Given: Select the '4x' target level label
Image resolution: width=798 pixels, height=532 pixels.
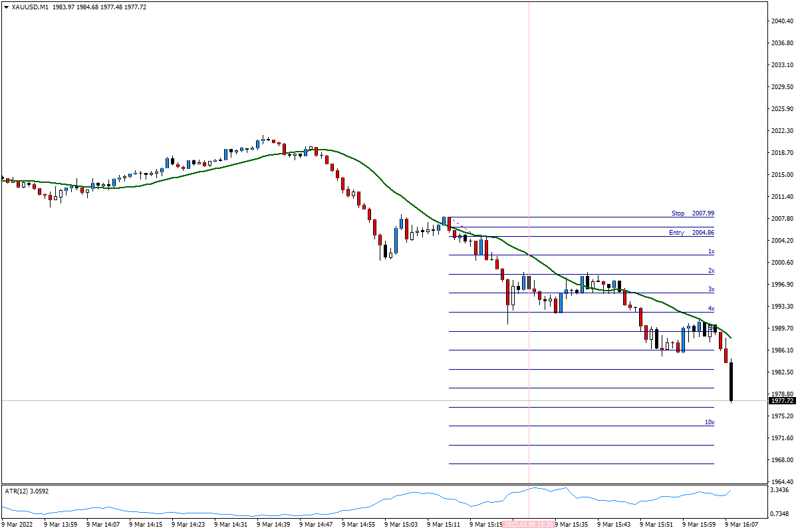Looking at the screenshot, I should click(x=711, y=309).
